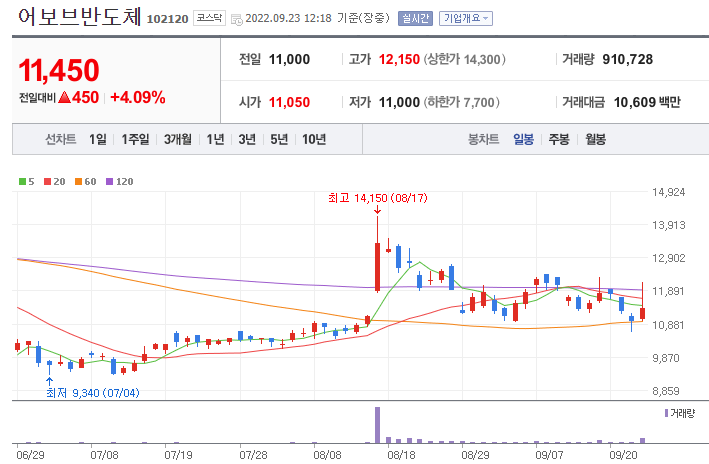Click the 최저 9,340 (07/04) low marker
This screenshot has height=464, width=709.
(93, 393)
